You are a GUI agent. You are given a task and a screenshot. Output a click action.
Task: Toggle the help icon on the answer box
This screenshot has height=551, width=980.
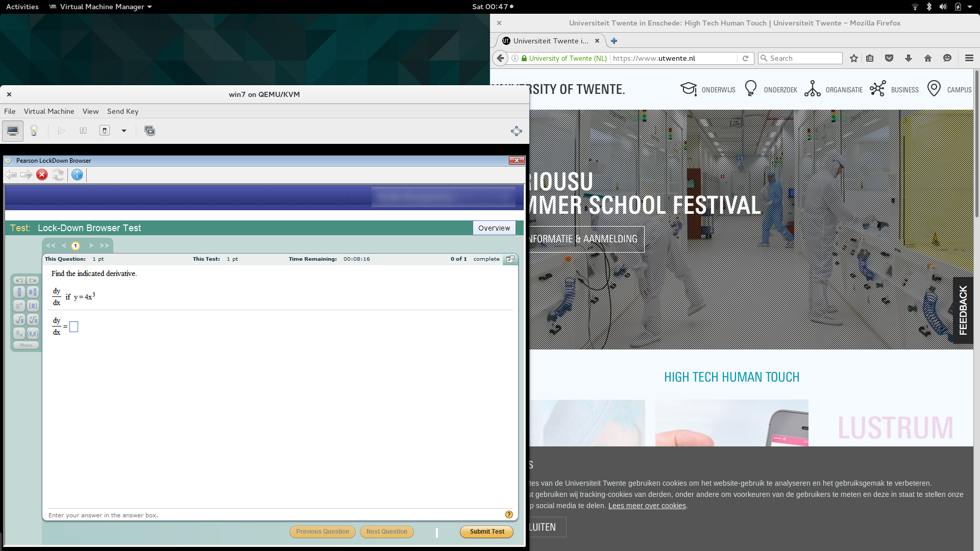[x=509, y=514]
